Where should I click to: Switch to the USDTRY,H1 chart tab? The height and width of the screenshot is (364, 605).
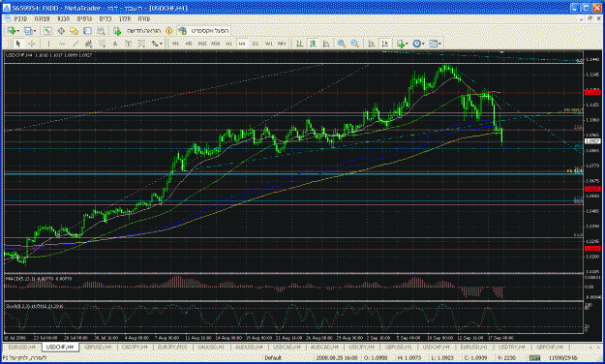pyautogui.click(x=511, y=348)
